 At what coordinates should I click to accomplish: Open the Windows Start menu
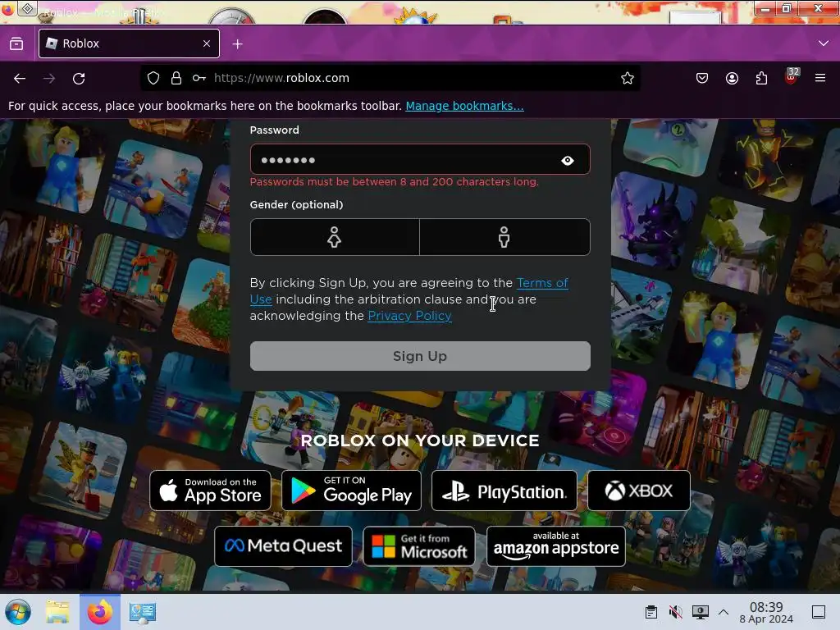(18, 612)
